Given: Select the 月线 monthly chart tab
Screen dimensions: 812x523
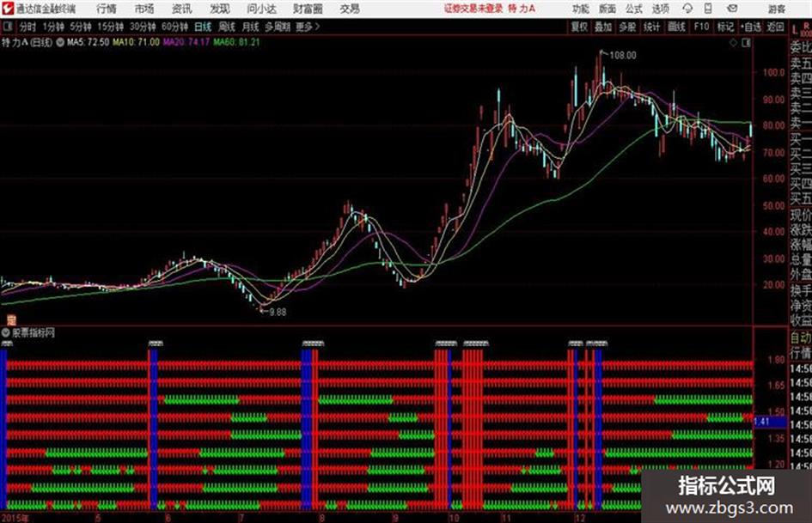Looking at the screenshot, I should coord(250,27).
